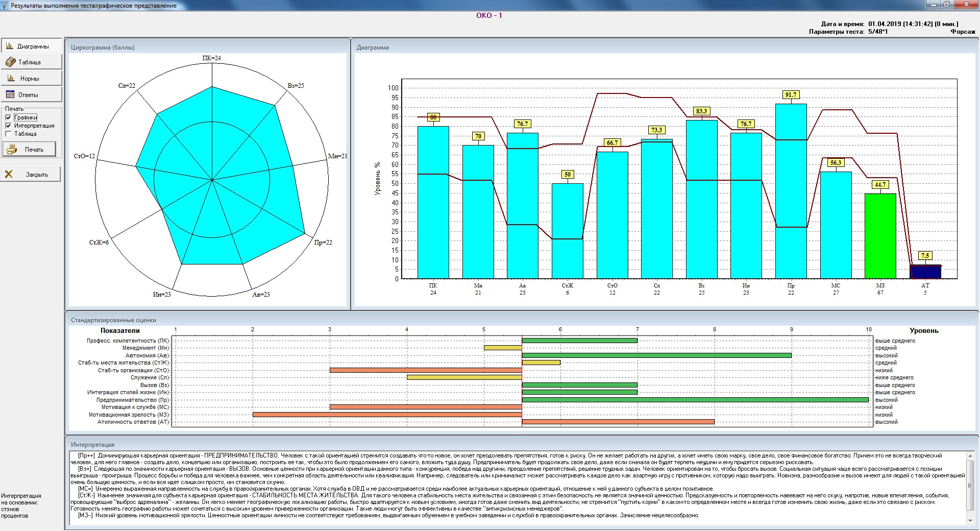
Task: Click the Циркограмма (баллы) panel header
Action: click(x=103, y=47)
